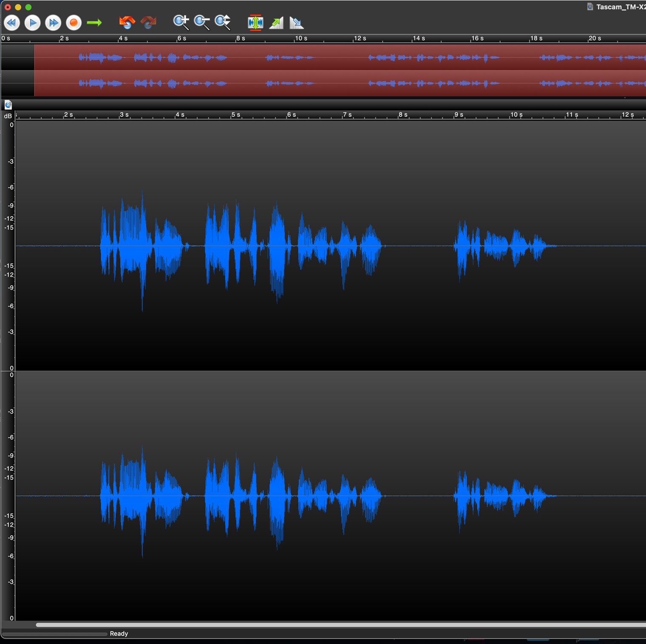Click the bottom channel in the red overview

click(340, 83)
